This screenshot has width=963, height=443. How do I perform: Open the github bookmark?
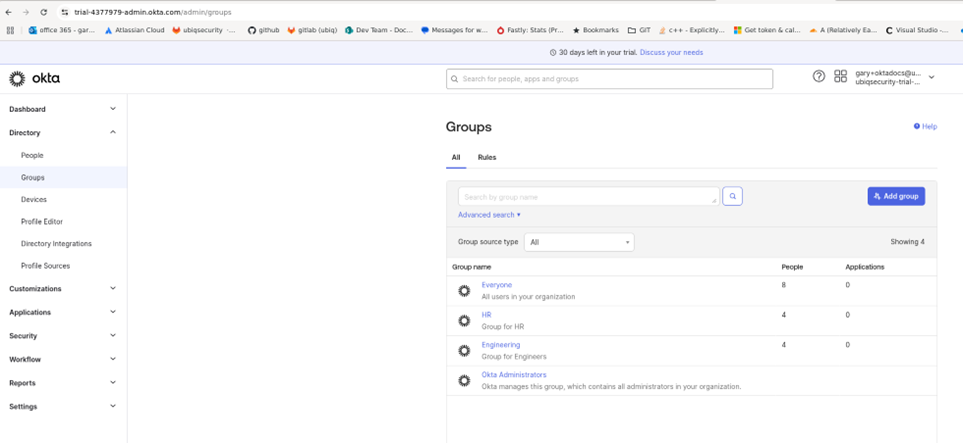tap(263, 29)
